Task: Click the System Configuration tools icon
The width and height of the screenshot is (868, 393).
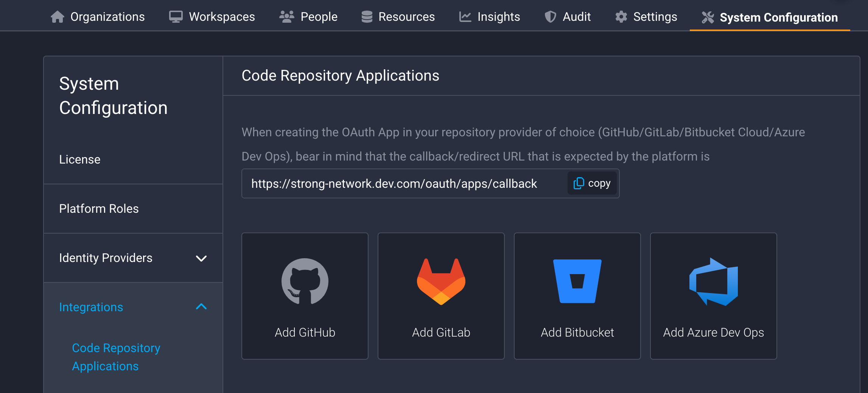Action: point(708,17)
